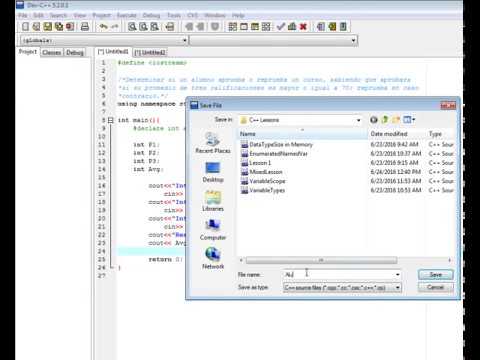Click the 'int main()' code line

138,120
